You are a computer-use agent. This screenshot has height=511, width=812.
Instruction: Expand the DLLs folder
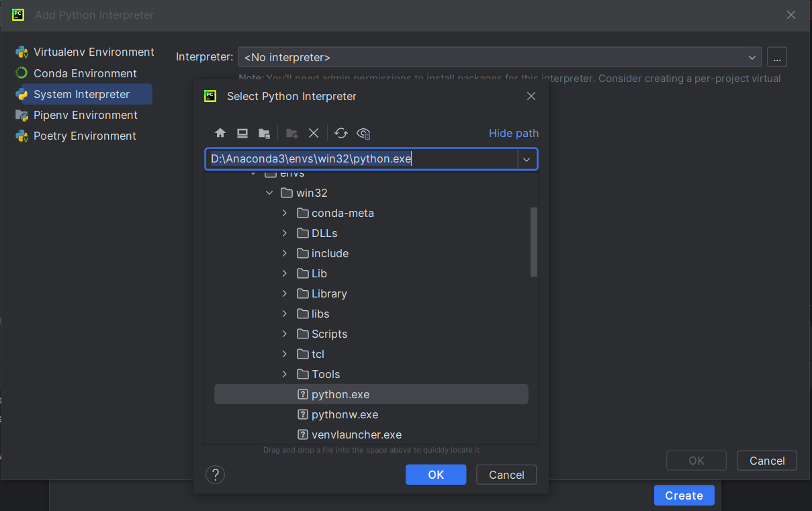click(285, 233)
